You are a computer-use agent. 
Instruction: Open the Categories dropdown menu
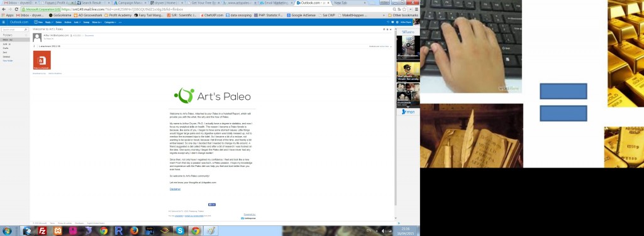tap(110, 22)
